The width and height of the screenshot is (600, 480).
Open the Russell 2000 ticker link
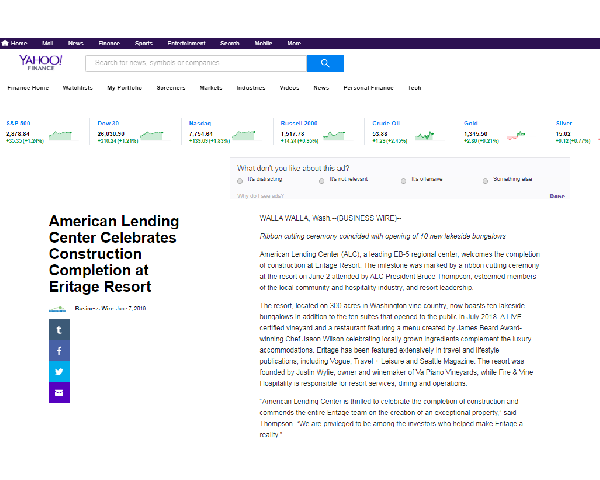pos(299,123)
